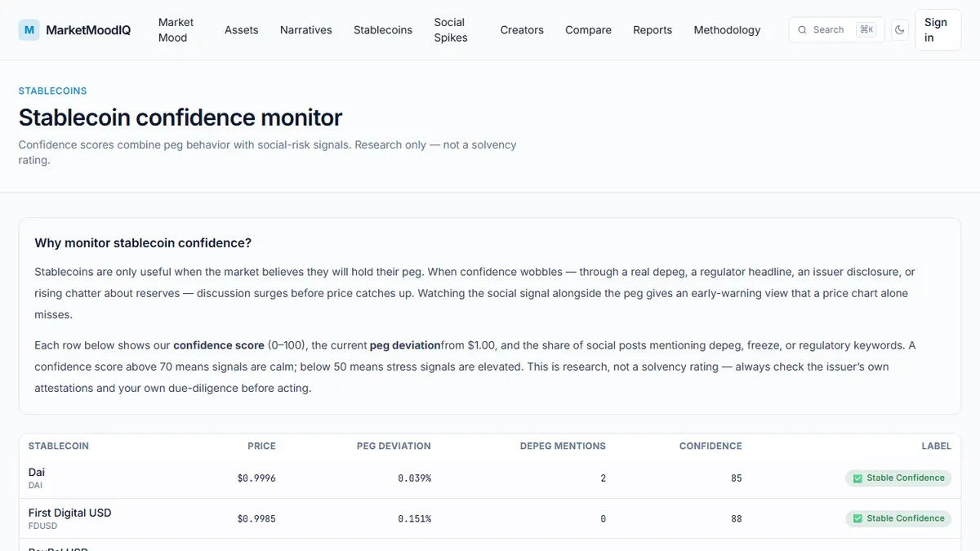The width and height of the screenshot is (980, 551).
Task: Sort by DEPEG MENTIONS column header
Action: (x=563, y=447)
